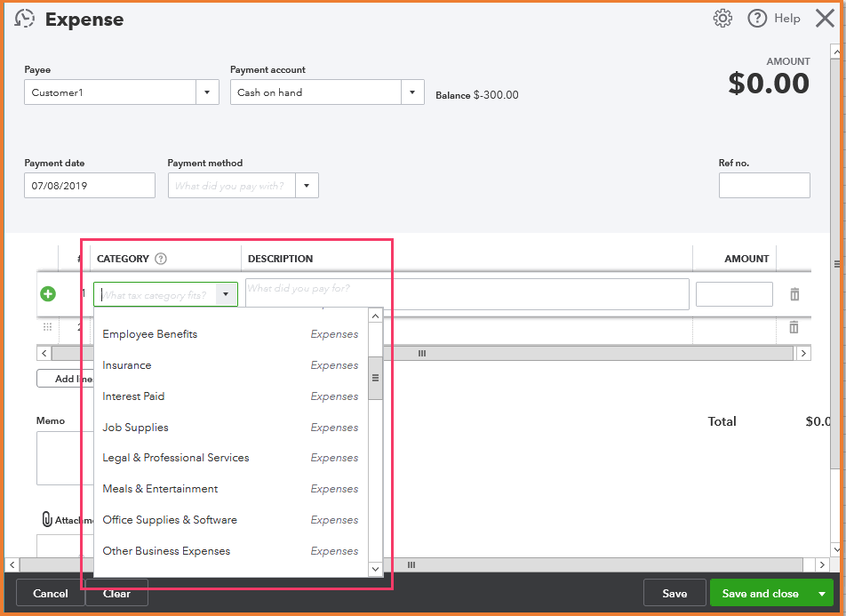The image size is (846, 616).
Task: Click the drag handle on line 2
Action: [x=47, y=326]
